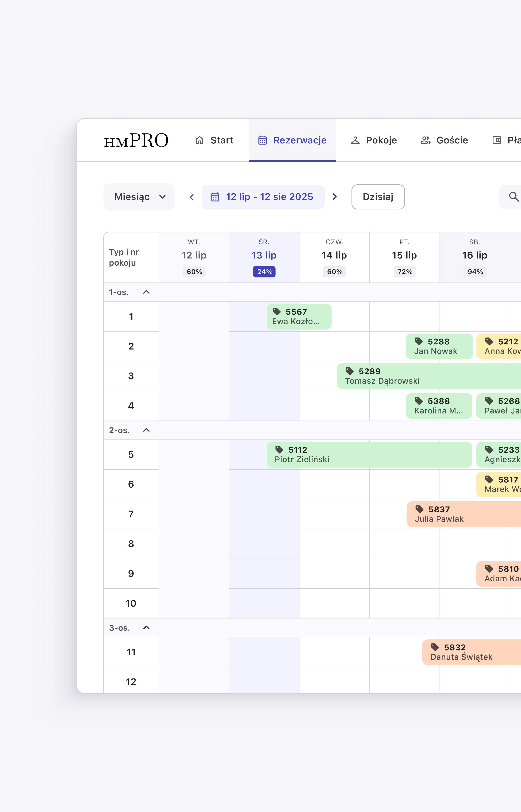Click room number 11 row label
This screenshot has height=812, width=521.
tap(131, 652)
